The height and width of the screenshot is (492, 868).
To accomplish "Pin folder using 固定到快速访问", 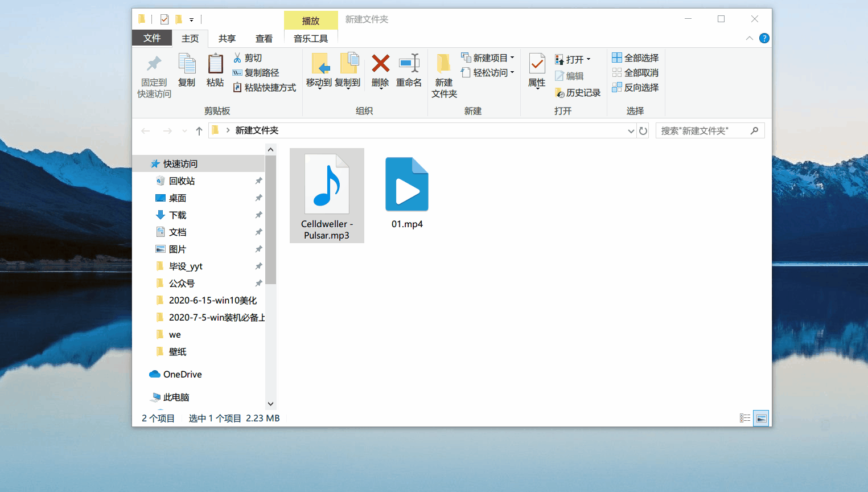I will coord(153,74).
